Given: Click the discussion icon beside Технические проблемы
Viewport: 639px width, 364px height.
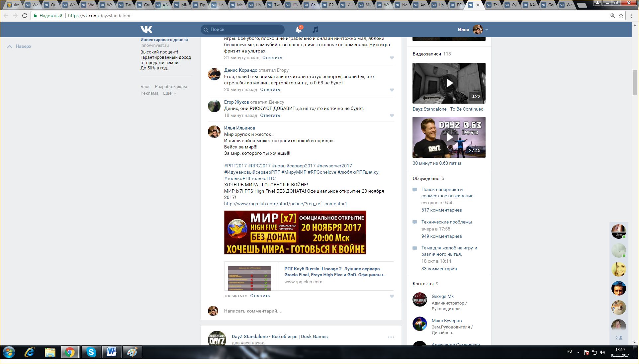Looking at the screenshot, I should pyautogui.click(x=415, y=222).
